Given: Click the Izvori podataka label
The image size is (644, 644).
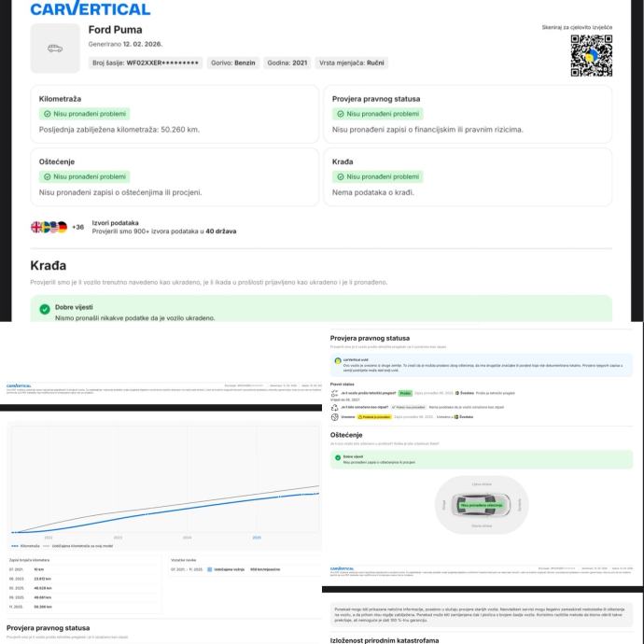Looking at the screenshot, I should click(115, 223).
